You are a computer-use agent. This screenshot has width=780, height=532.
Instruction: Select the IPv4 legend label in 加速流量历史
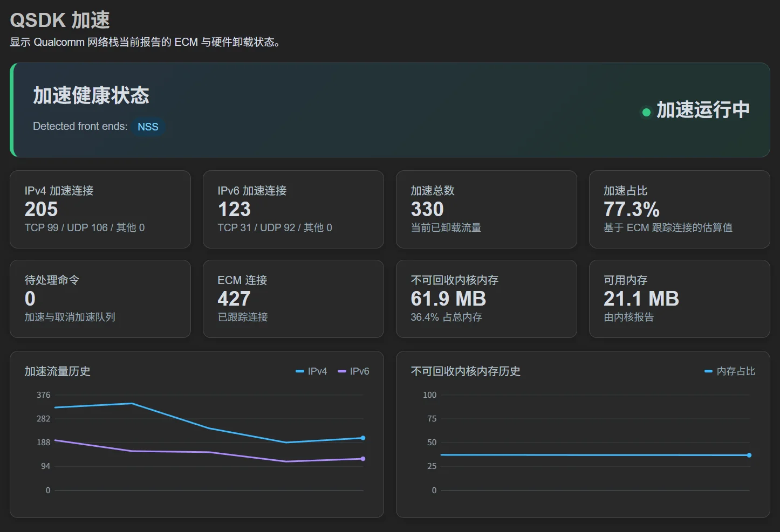317,371
